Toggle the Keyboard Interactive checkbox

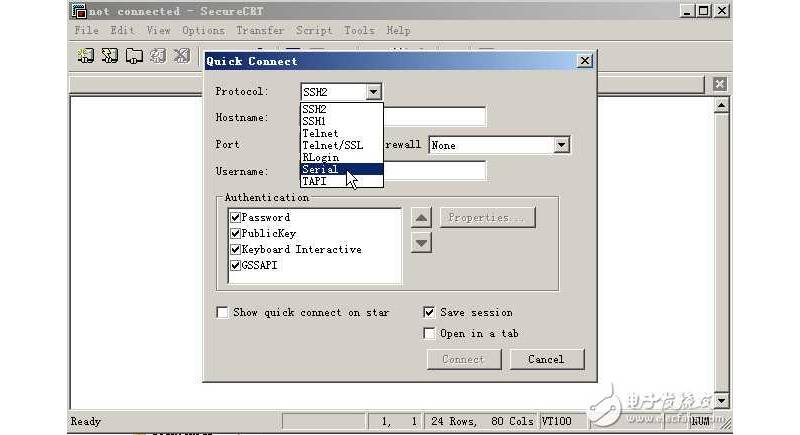point(235,249)
